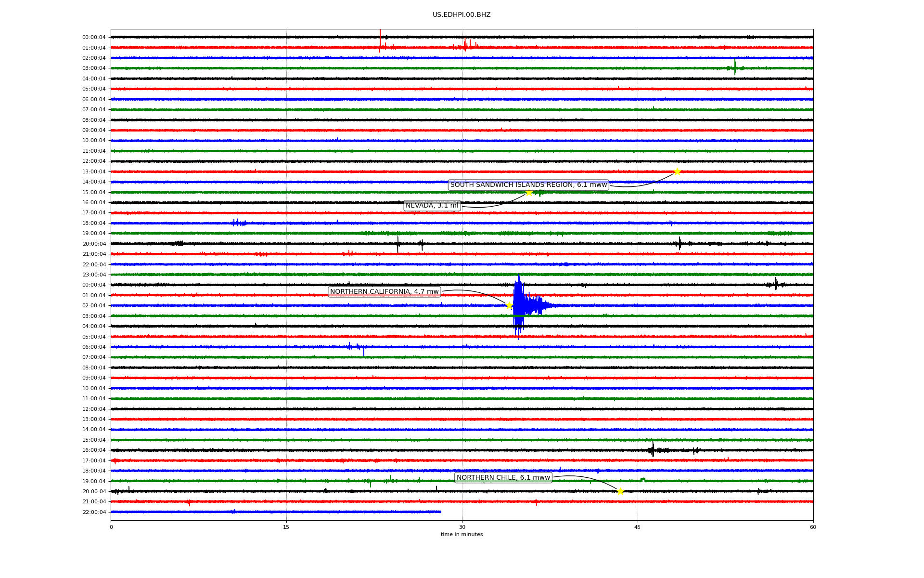Select the NORTHERN CALIFORNIA, 4.7 mw annotation label
The height and width of the screenshot is (578, 924).
(385, 292)
